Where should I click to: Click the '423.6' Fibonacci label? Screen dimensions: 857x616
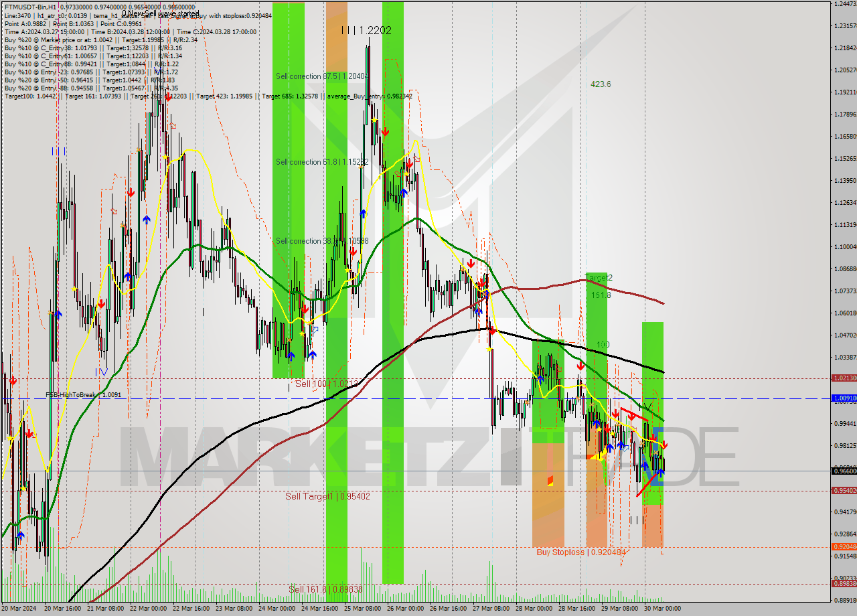[601, 84]
